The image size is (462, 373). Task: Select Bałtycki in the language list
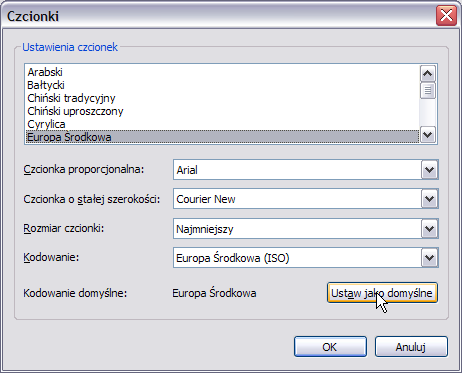(x=222, y=85)
